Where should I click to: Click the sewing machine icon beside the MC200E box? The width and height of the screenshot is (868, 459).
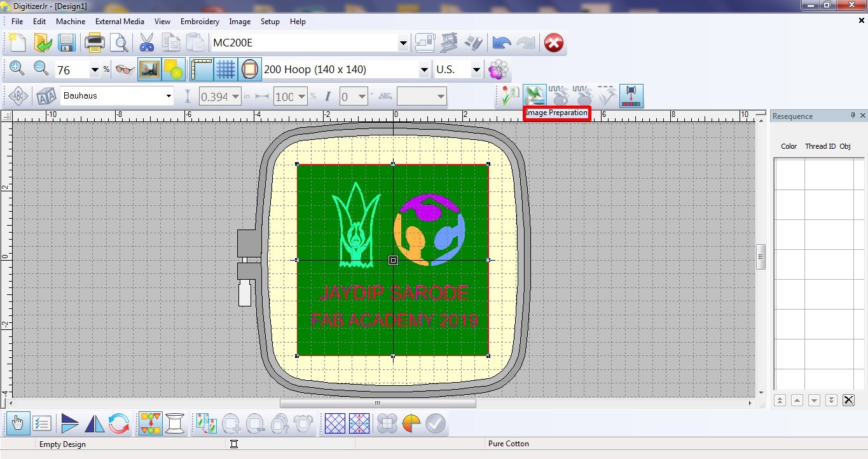coord(425,43)
